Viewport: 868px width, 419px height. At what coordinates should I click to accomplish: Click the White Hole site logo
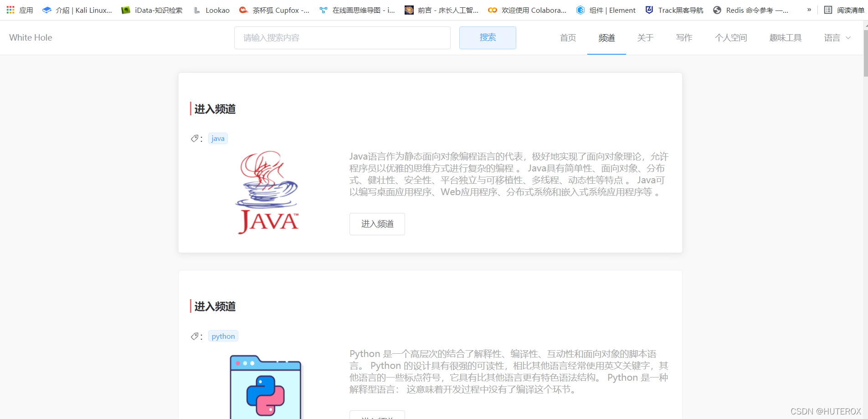tap(31, 37)
